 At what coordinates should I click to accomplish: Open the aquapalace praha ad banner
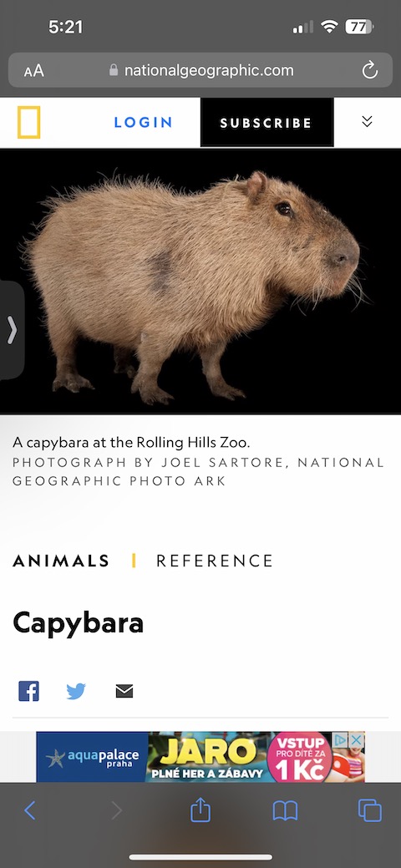point(200,757)
